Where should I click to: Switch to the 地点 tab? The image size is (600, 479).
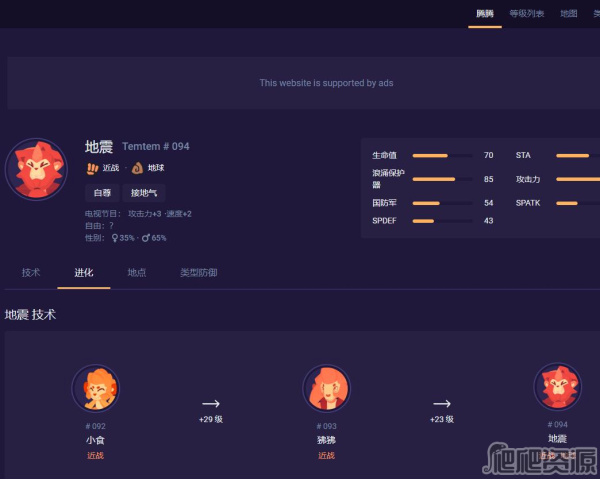[137, 272]
